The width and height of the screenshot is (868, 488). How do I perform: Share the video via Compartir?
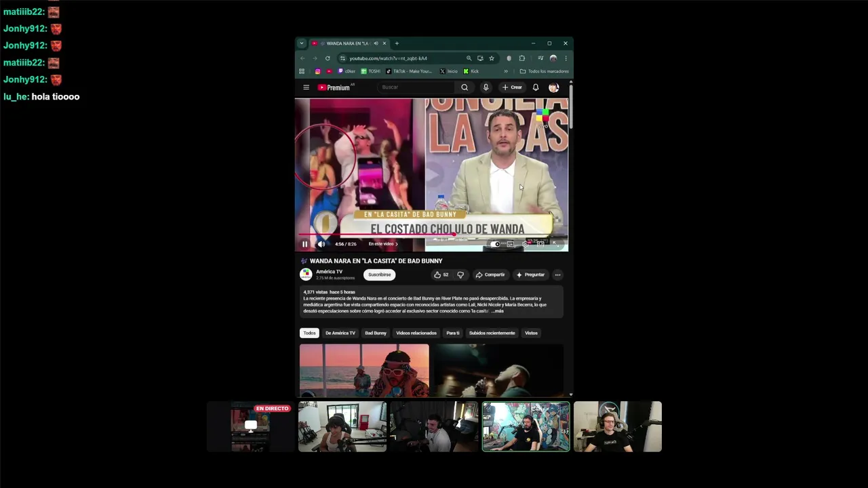point(490,274)
